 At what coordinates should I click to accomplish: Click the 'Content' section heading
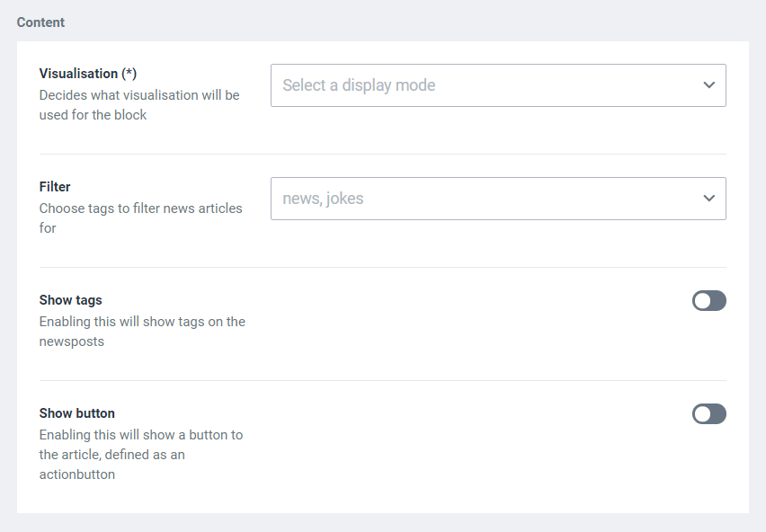(x=40, y=22)
